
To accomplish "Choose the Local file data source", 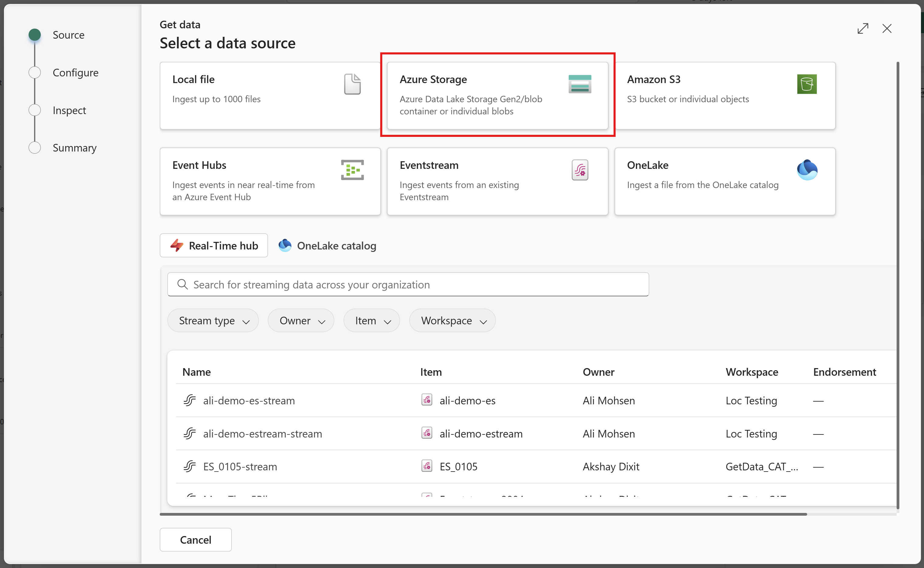I will 270,96.
